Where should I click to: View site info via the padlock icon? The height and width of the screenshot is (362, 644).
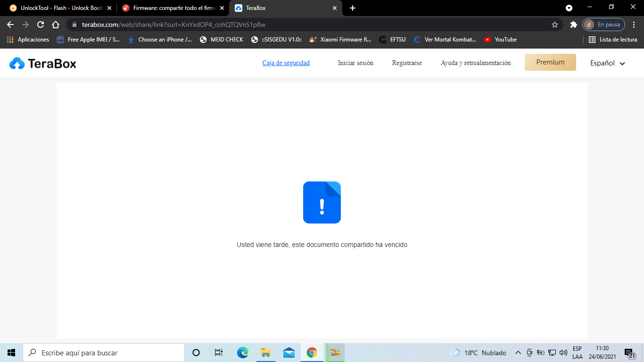[x=74, y=25]
